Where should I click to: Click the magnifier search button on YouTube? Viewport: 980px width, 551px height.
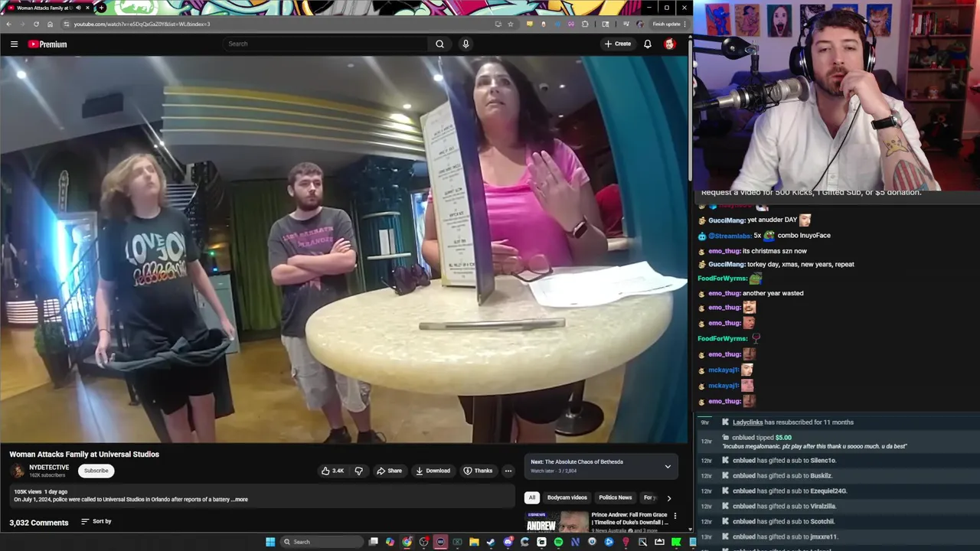(x=439, y=44)
